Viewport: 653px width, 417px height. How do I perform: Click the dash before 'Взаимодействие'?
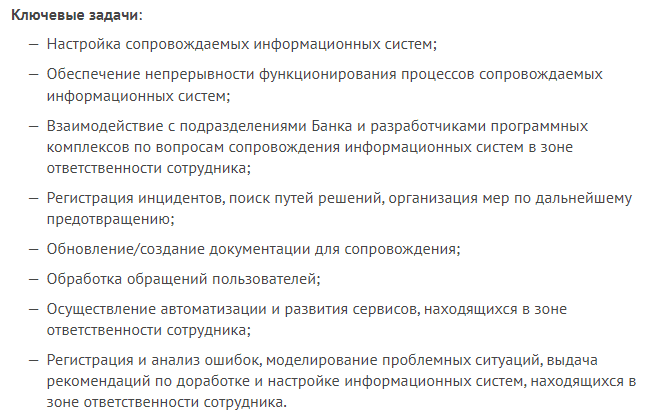[34, 126]
